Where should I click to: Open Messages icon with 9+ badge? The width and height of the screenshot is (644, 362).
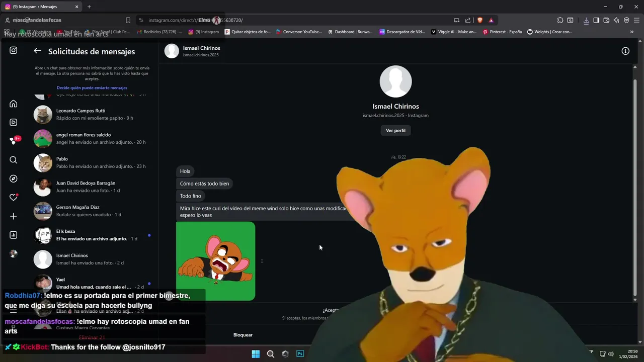(14, 141)
